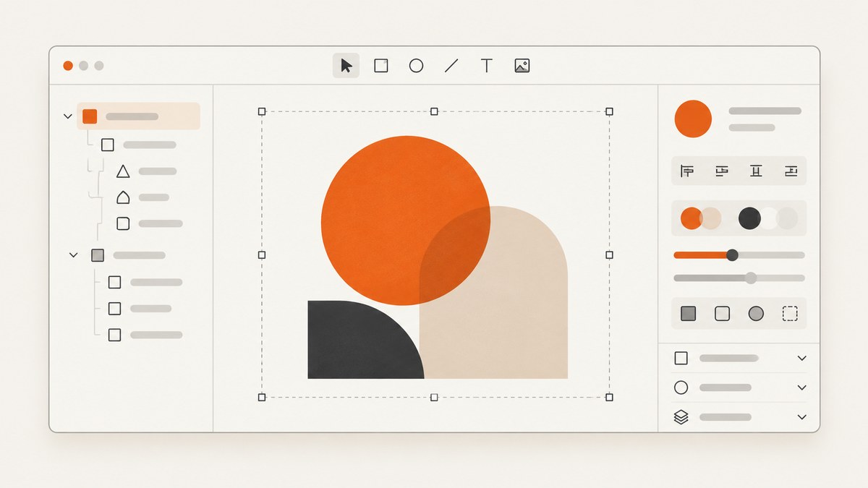Choose the rounded square outline style icon
The height and width of the screenshot is (488, 868).
722,314
